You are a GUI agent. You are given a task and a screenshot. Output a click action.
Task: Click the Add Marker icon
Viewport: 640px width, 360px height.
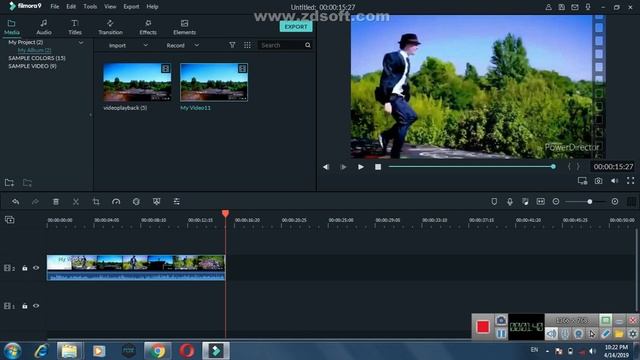(494, 202)
